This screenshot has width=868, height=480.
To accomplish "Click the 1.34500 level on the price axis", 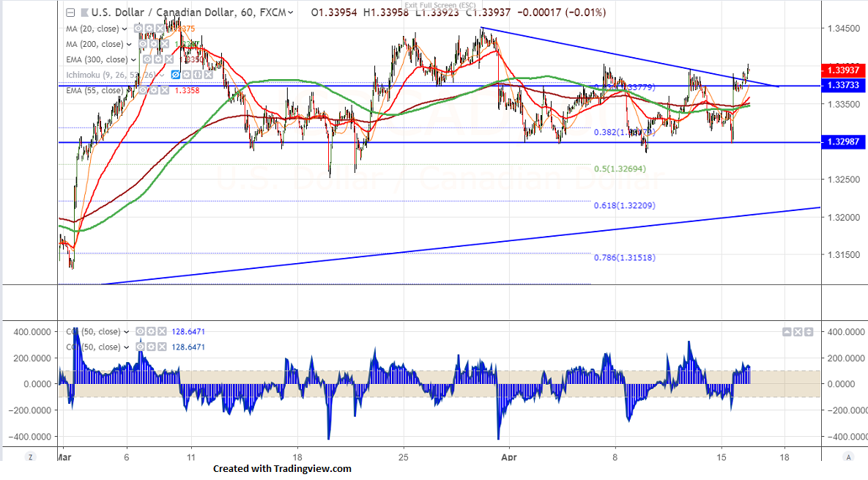I will (845, 29).
